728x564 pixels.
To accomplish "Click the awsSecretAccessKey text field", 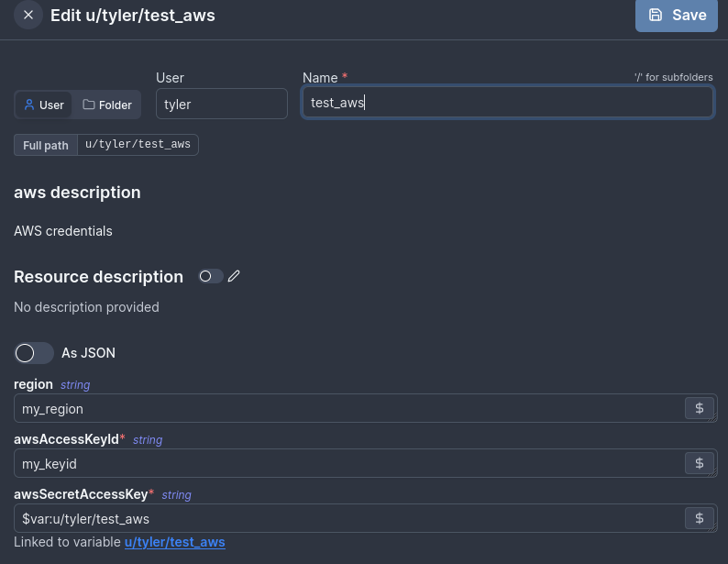I will pyautogui.click(x=348, y=518).
